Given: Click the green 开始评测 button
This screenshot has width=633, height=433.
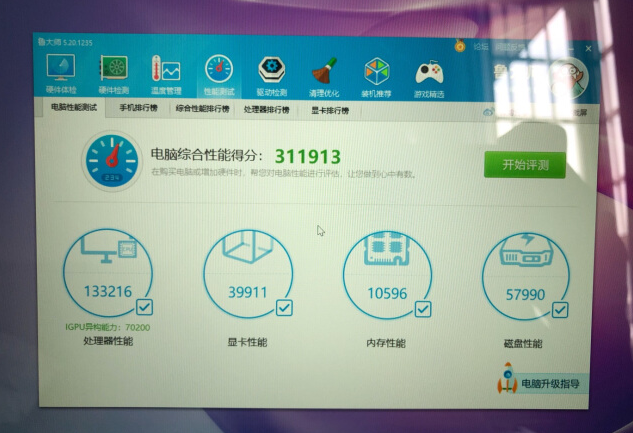Looking at the screenshot, I should point(524,165).
